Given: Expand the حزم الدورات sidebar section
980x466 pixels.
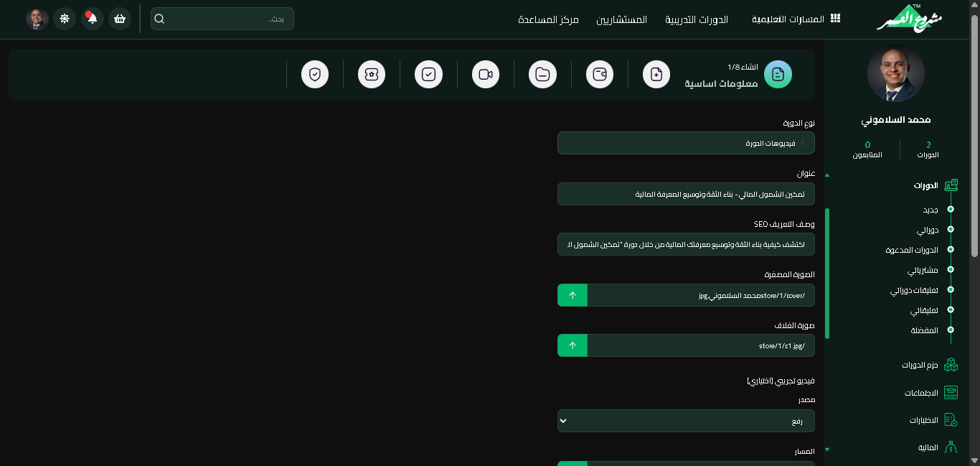Looking at the screenshot, I should coord(920,365).
